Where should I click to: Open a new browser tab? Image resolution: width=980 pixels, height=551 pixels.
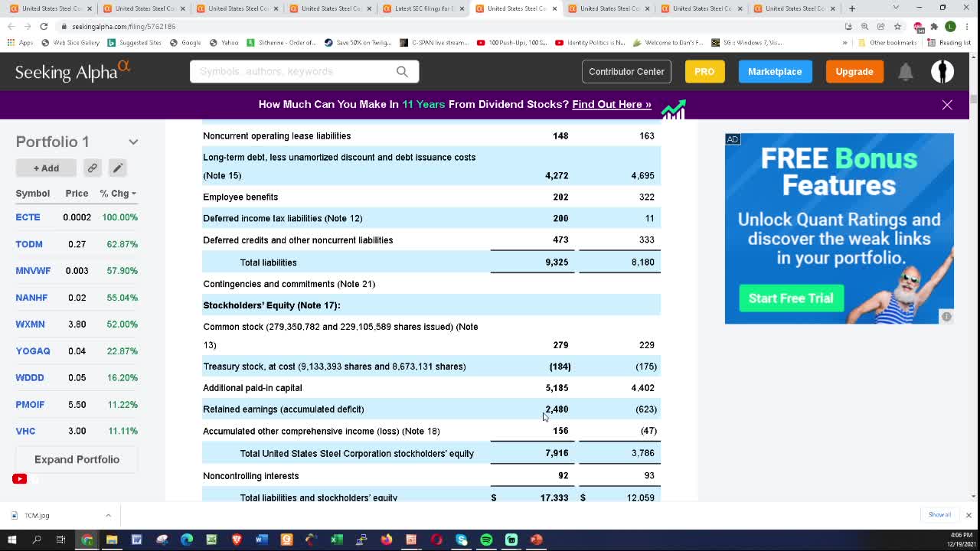point(852,8)
